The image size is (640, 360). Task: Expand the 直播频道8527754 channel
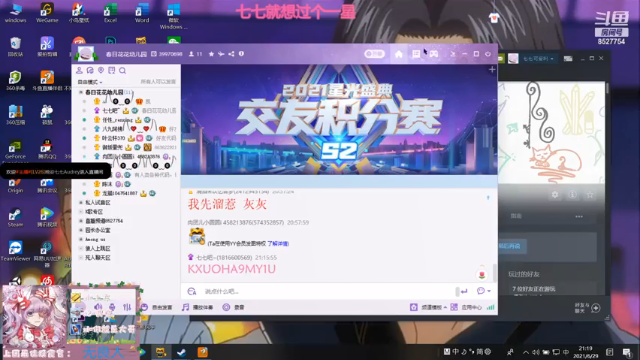(x=81, y=221)
